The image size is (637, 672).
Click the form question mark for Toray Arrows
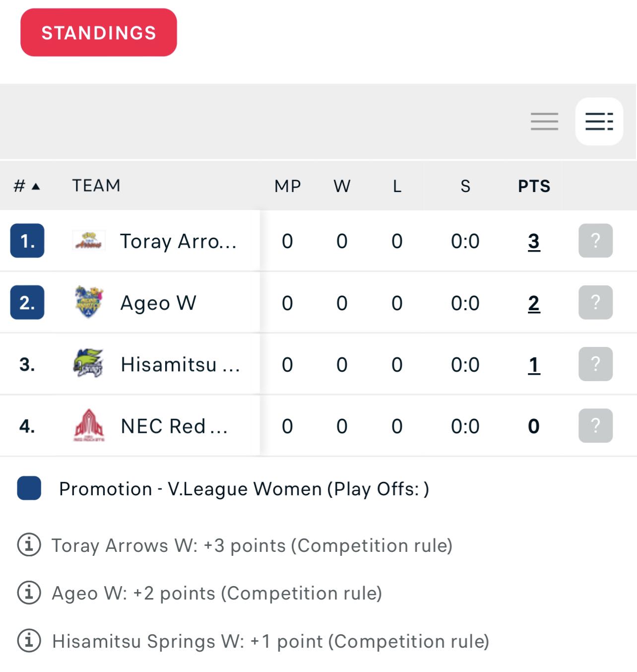pos(595,241)
